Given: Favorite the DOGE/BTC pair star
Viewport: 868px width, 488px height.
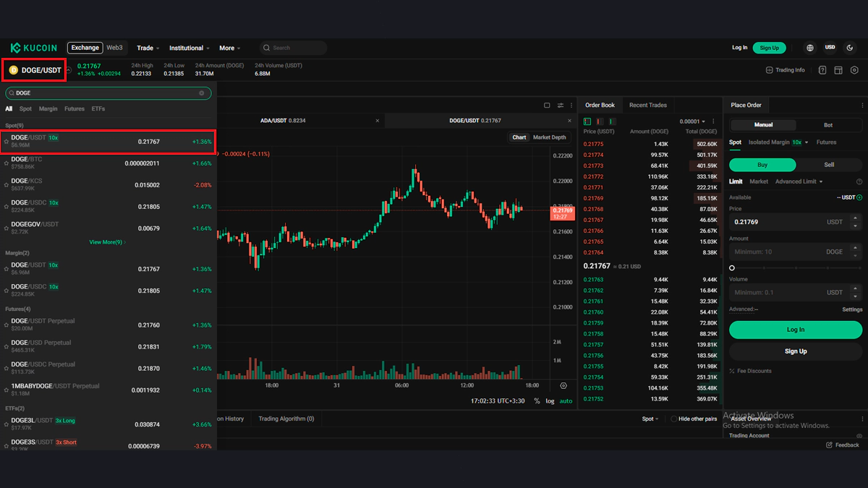Looking at the screenshot, I should [7, 163].
